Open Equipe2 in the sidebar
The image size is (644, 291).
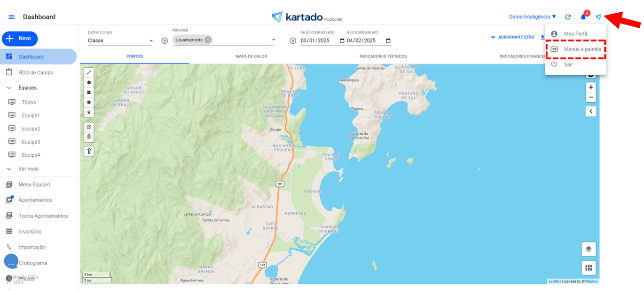pyautogui.click(x=31, y=129)
